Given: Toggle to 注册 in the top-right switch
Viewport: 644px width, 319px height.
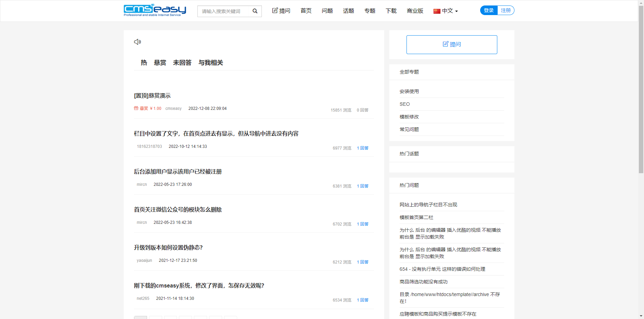Looking at the screenshot, I should [x=506, y=10].
